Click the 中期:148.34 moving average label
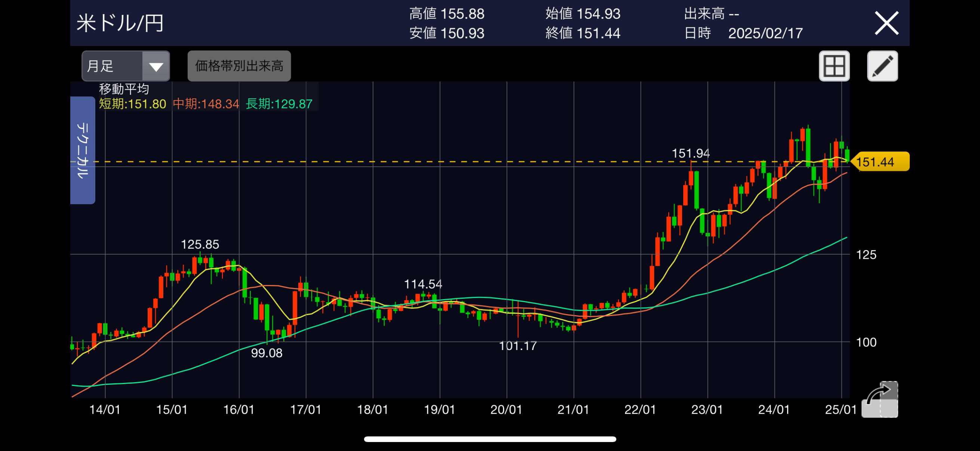Image resolution: width=980 pixels, height=451 pixels. 206,104
